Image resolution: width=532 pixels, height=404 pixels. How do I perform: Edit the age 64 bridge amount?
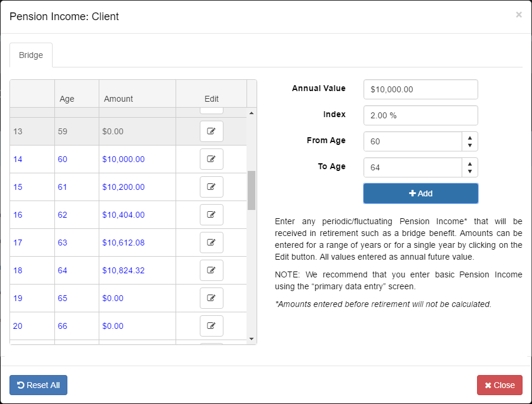click(x=211, y=270)
